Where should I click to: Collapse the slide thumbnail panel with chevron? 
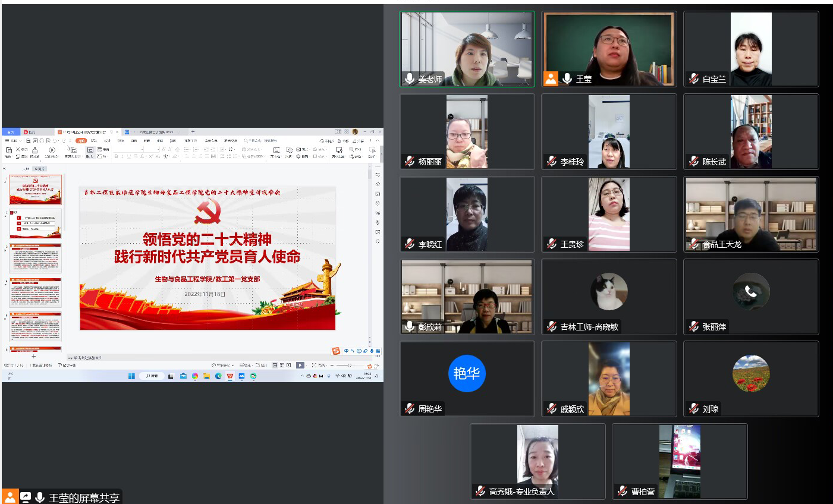(x=5, y=169)
